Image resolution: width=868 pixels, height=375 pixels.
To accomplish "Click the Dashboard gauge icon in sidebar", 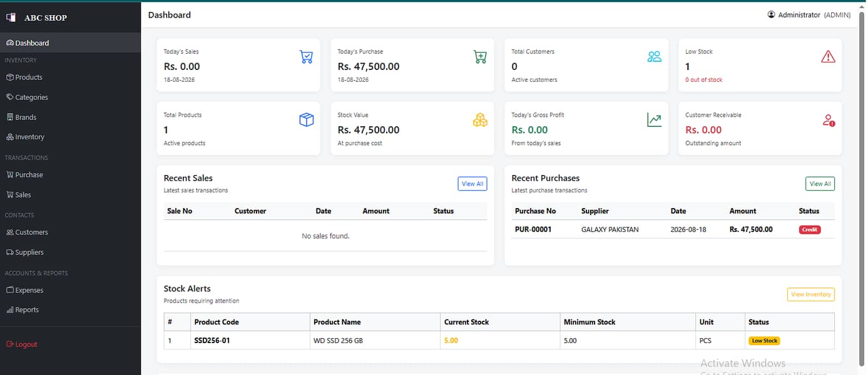I will (x=10, y=43).
